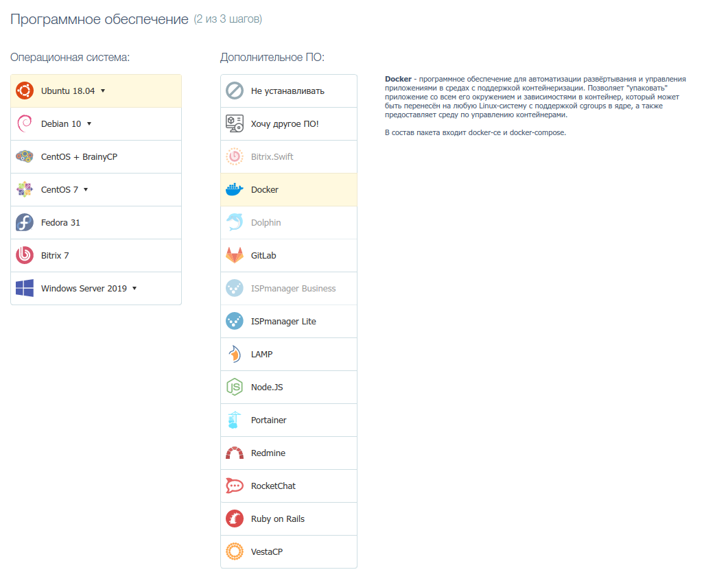This screenshot has height=572, width=728.
Task: Select ISPmanager Lite from the list
Action: coord(288,321)
